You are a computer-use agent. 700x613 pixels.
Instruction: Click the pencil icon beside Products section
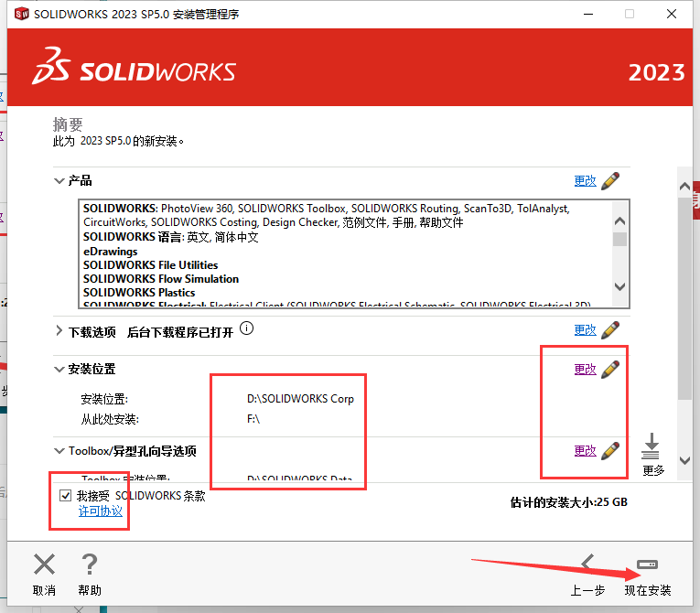[x=610, y=180]
